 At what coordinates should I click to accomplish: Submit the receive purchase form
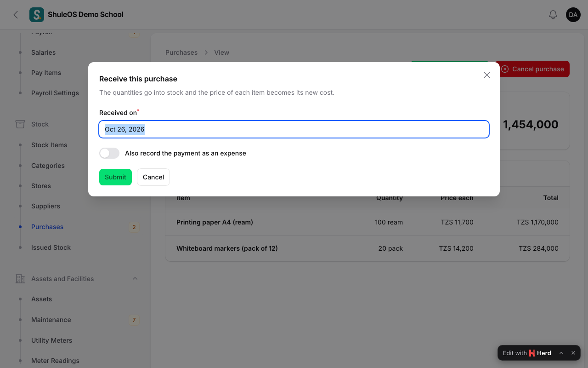click(x=115, y=177)
